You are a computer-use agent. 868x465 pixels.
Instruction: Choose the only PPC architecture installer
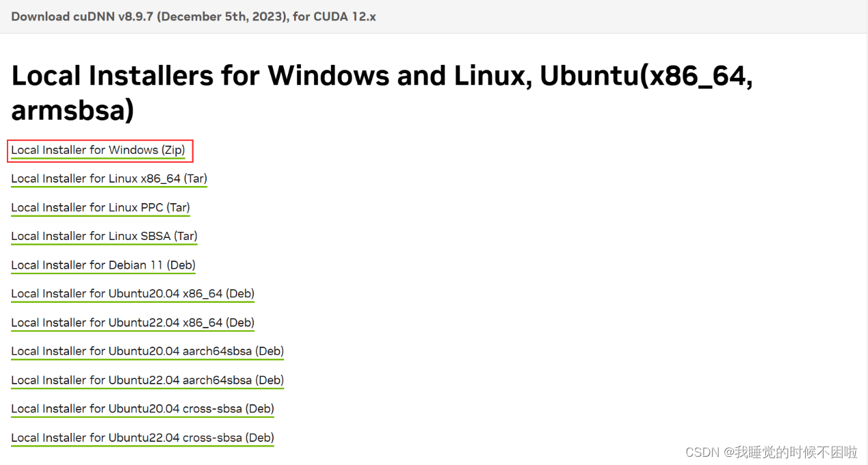click(x=101, y=207)
